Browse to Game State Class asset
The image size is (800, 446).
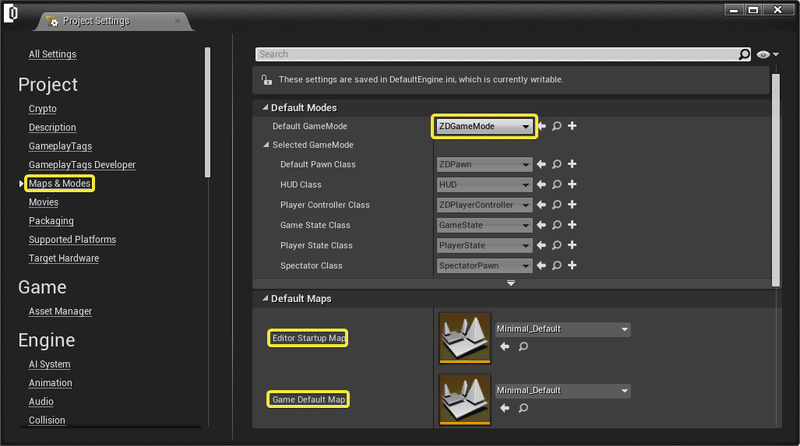(557, 225)
